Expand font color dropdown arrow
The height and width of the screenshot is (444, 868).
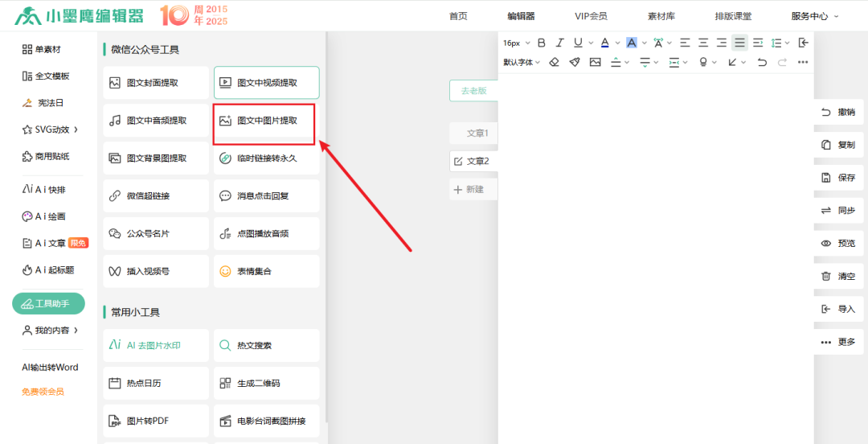[x=617, y=43]
